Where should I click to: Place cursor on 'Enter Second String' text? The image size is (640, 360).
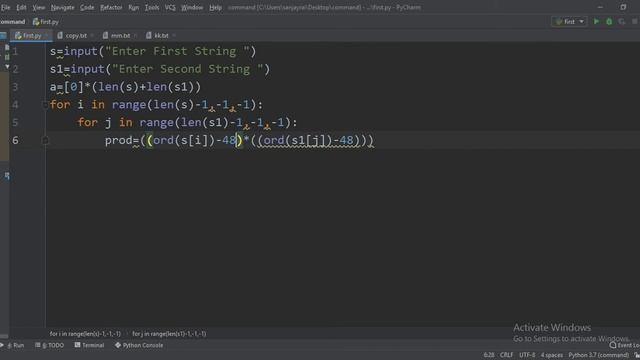(x=184, y=69)
